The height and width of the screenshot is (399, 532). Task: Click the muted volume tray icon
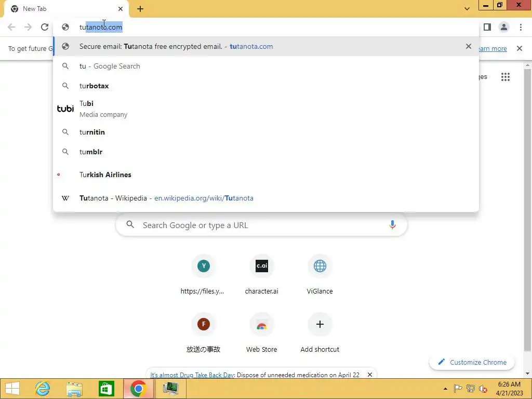tap(483, 389)
